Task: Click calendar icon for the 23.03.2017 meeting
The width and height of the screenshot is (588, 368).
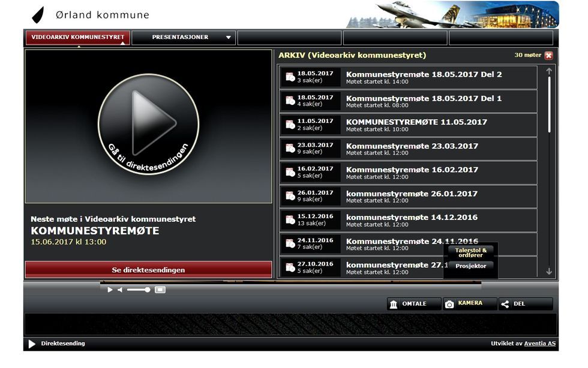Action: [290, 149]
